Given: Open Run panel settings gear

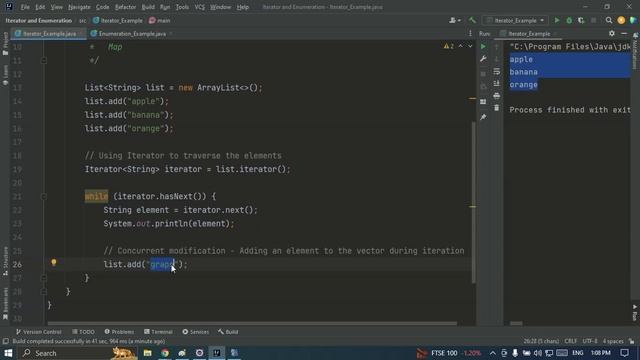Looking at the screenshot, I should click(x=611, y=33).
